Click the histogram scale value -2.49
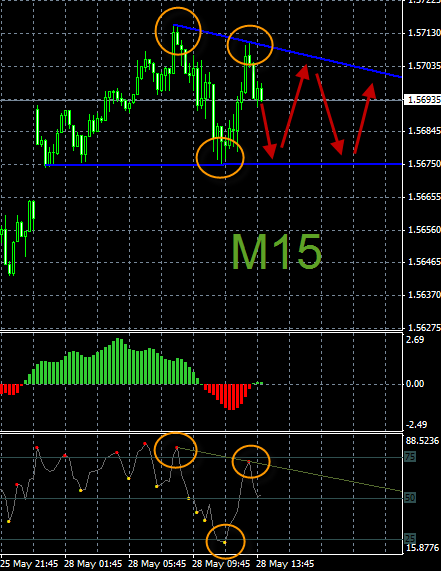The height and width of the screenshot is (571, 441). point(416,425)
